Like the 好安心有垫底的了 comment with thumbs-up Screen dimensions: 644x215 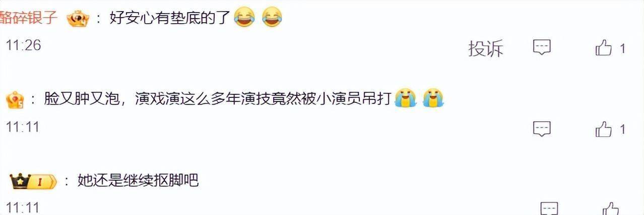(604, 48)
